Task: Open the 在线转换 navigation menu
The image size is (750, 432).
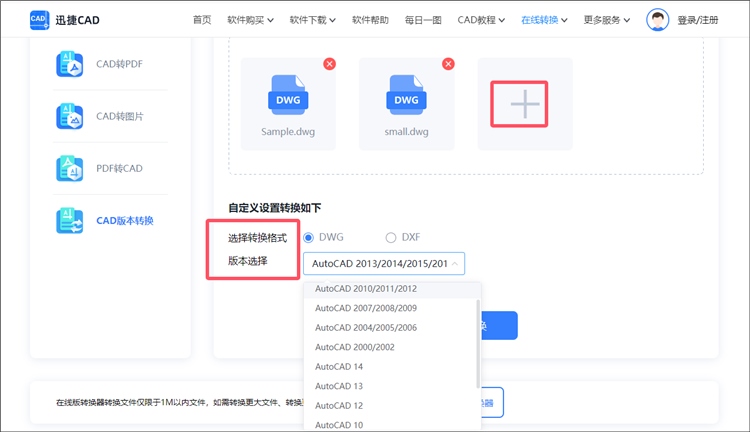Action: [x=545, y=19]
